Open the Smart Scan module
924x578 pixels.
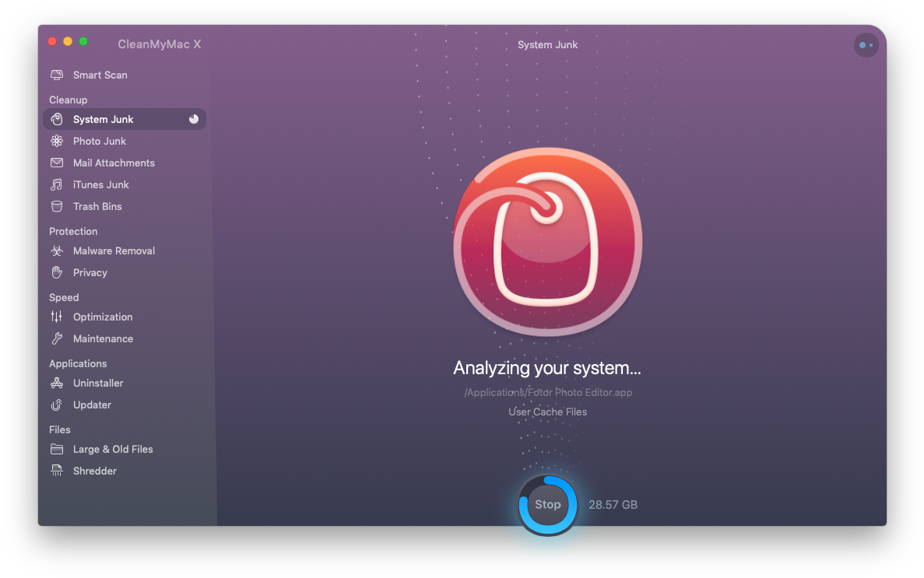125,75
